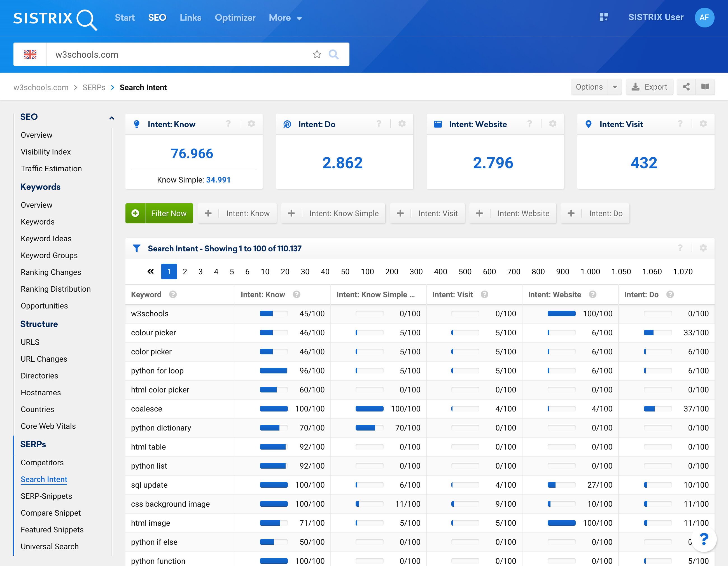Image resolution: width=728 pixels, height=566 pixels.
Task: Click Website bar for w3schools row
Action: click(x=562, y=314)
